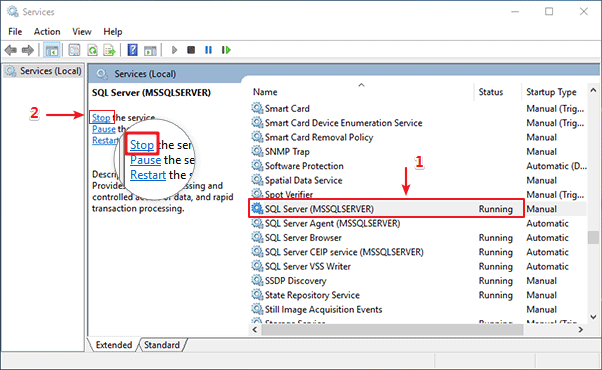Click the gear icon of SSDP Discovery
Image resolution: width=602 pixels, height=370 pixels.
pos(257,281)
